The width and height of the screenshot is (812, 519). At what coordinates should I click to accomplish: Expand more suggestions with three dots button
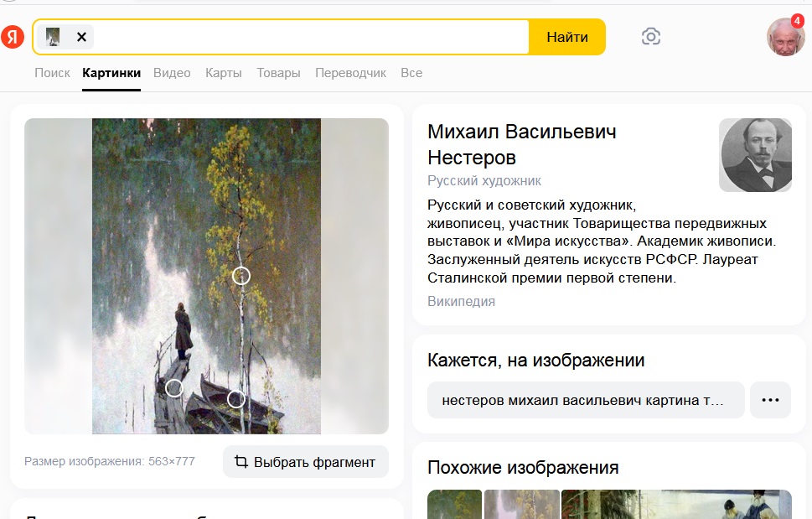[x=770, y=400]
